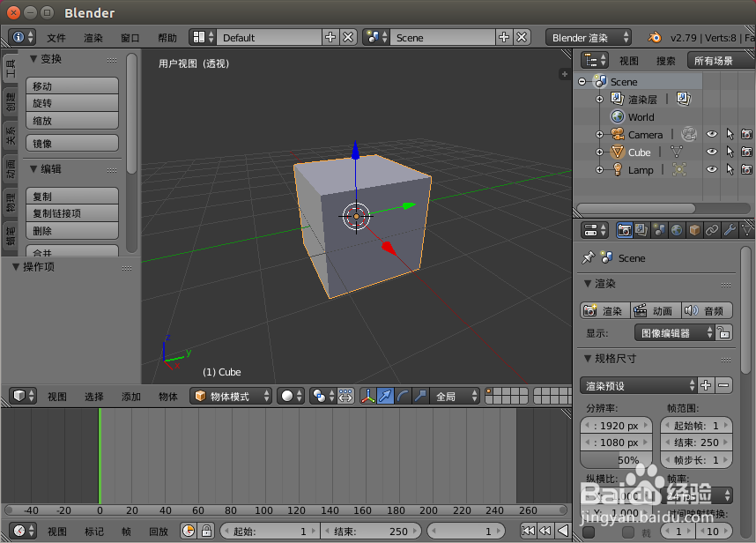Open the World properties tab (globe icon)
This screenshot has height=543, width=756.
[x=675, y=230]
